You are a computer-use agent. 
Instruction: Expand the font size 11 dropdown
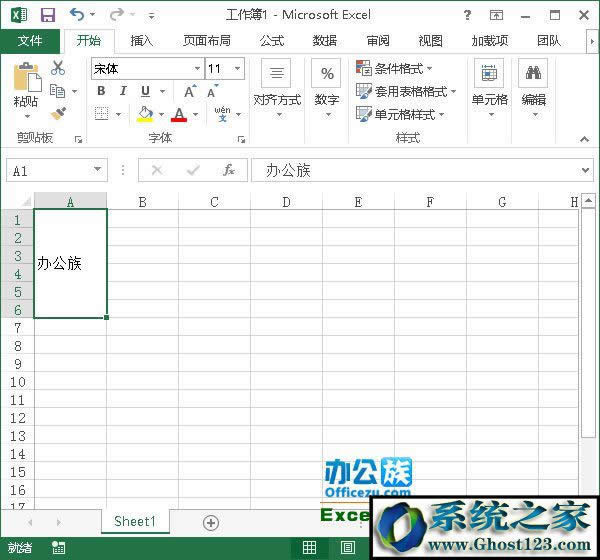click(x=237, y=69)
